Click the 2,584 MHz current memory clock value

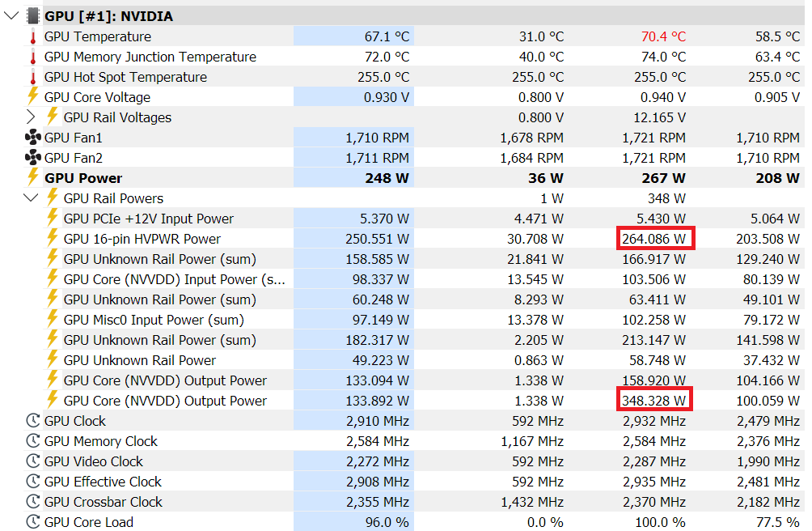coord(378,441)
